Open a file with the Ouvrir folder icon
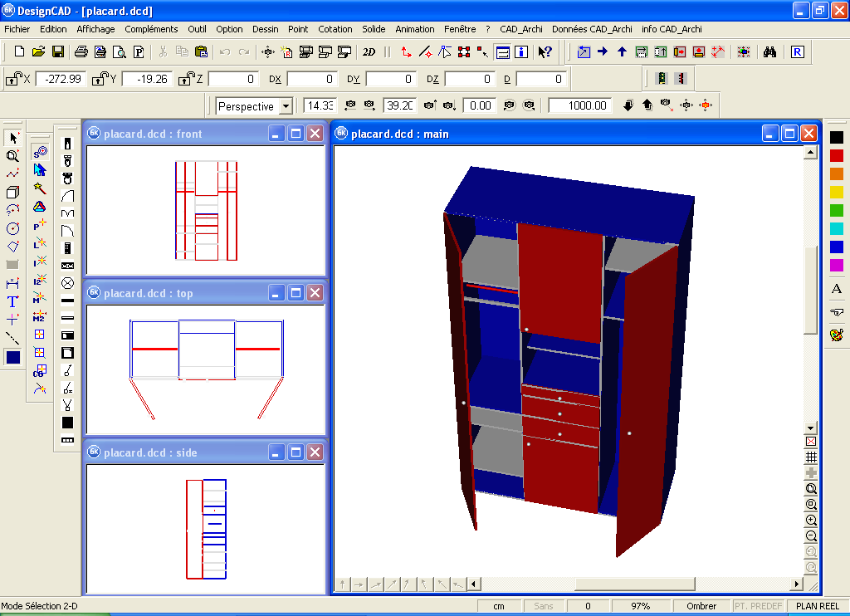 coord(38,51)
